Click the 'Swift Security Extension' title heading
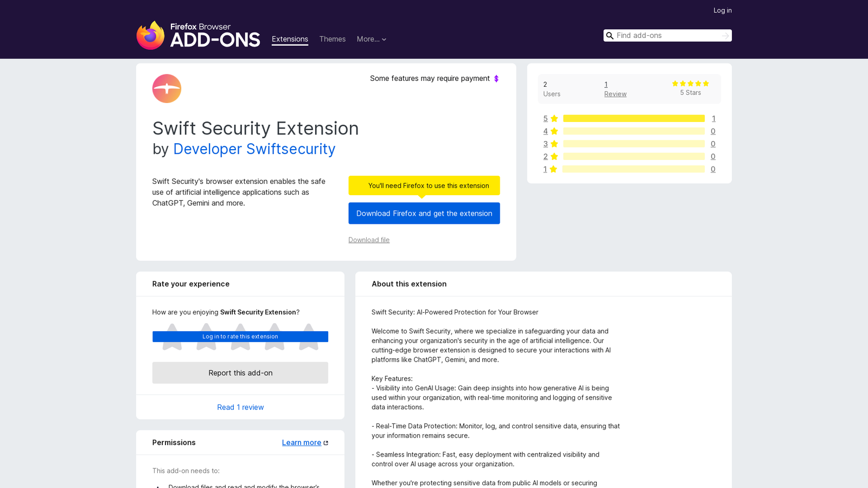The image size is (868, 488). point(256,129)
